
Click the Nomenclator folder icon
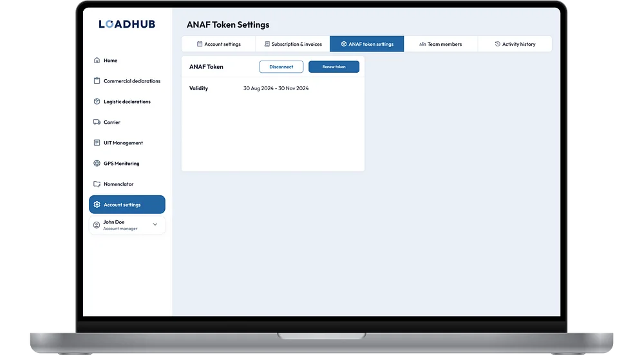click(97, 184)
